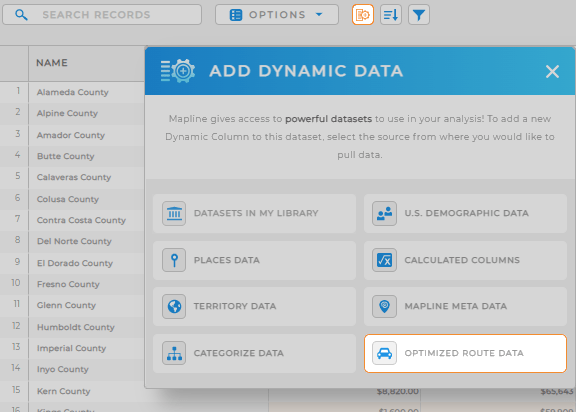Image resolution: width=576 pixels, height=412 pixels.
Task: Click the sort records icon
Action: coord(390,15)
